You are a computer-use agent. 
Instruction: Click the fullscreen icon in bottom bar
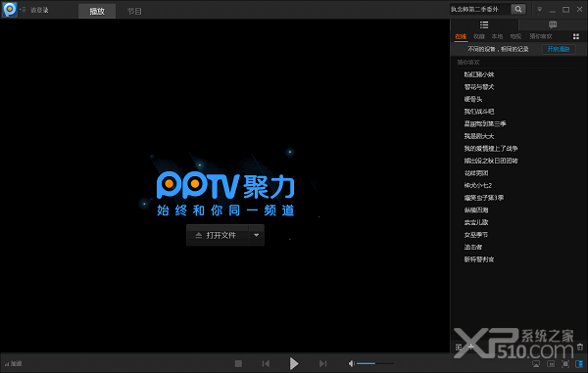click(x=565, y=363)
